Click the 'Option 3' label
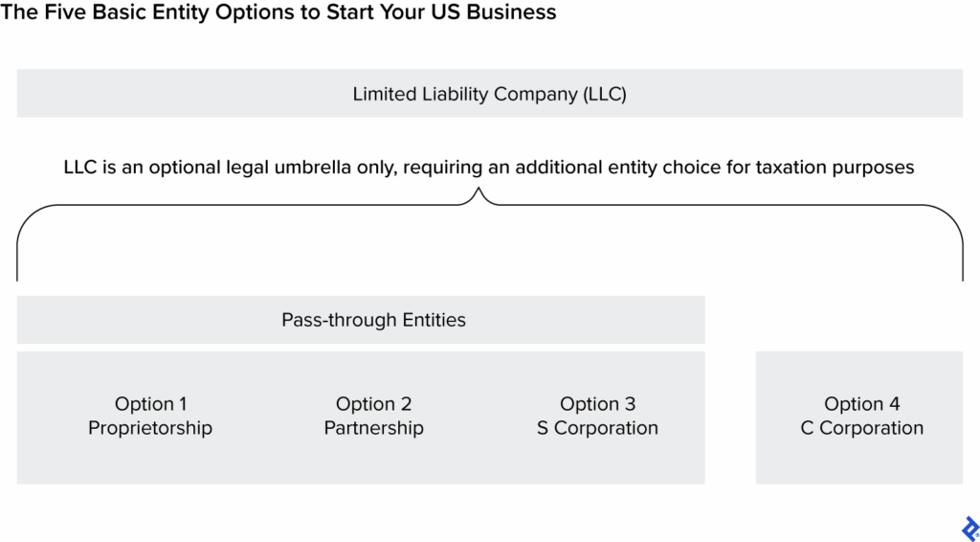Viewport: 980px width, 542px height. [597, 404]
